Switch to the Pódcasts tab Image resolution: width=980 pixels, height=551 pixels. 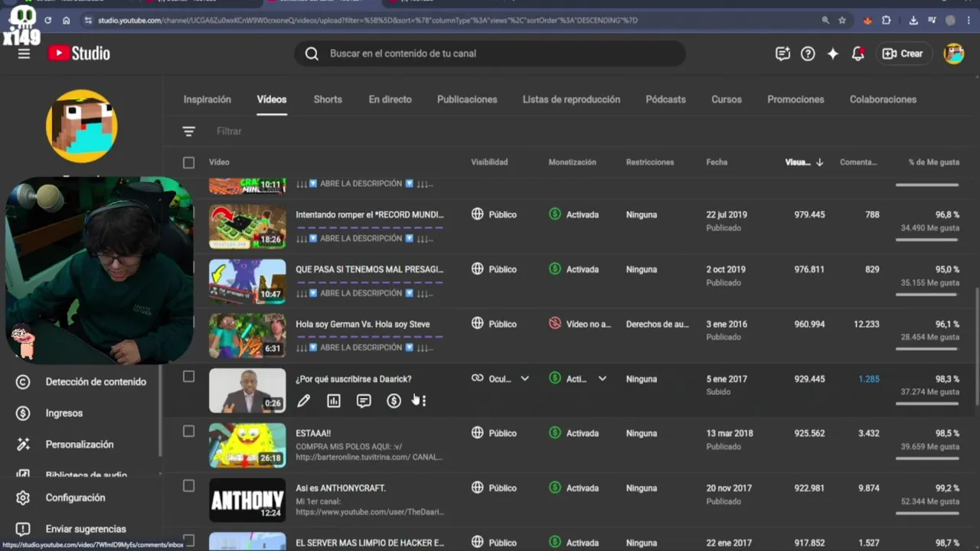pyautogui.click(x=665, y=99)
